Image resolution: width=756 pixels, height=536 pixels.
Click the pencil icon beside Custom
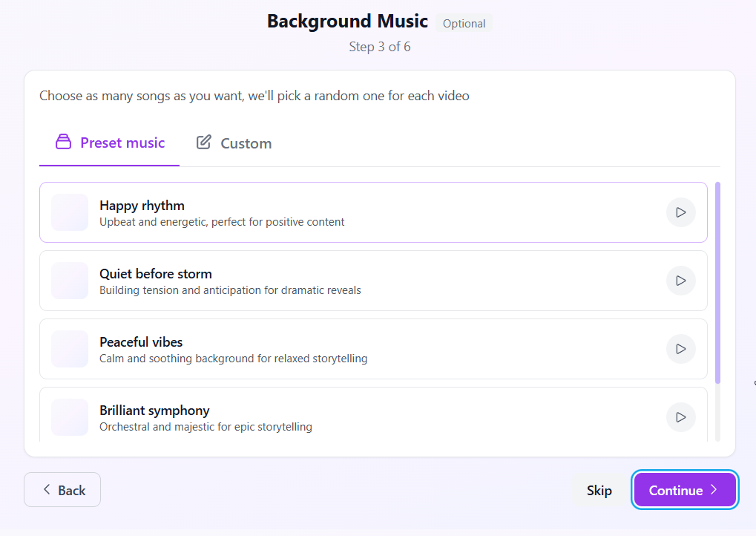tap(204, 142)
